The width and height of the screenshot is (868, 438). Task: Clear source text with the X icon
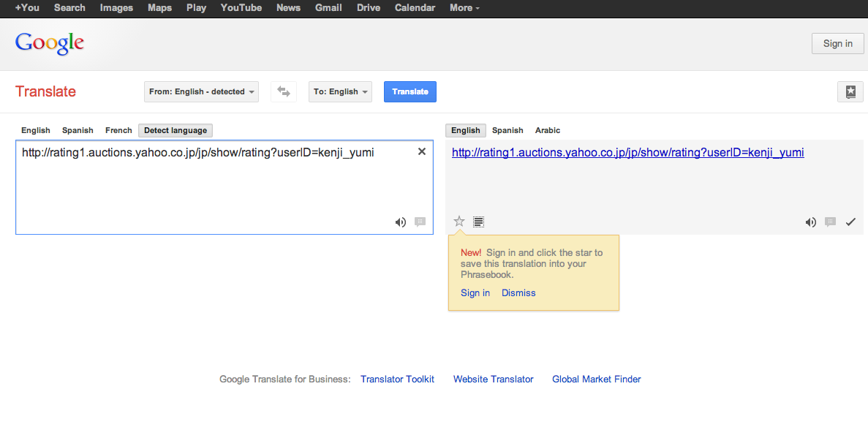[x=422, y=151]
